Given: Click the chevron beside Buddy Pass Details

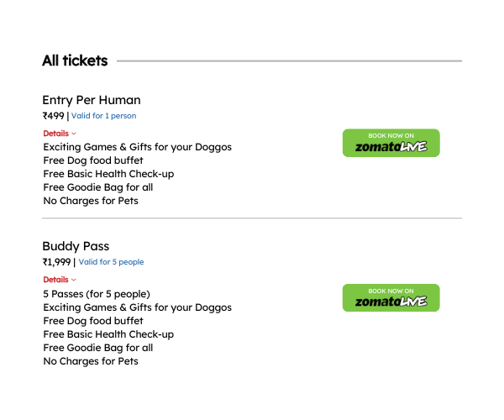Looking at the screenshot, I should coord(74,280).
